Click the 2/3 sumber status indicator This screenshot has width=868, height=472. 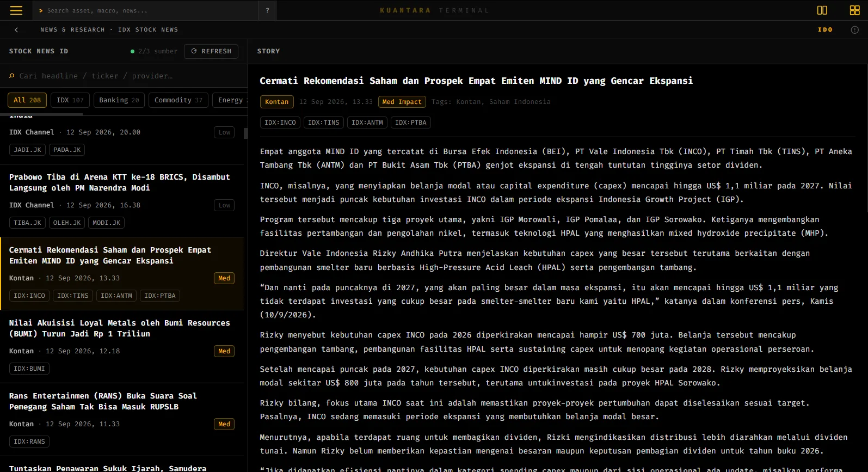[154, 51]
